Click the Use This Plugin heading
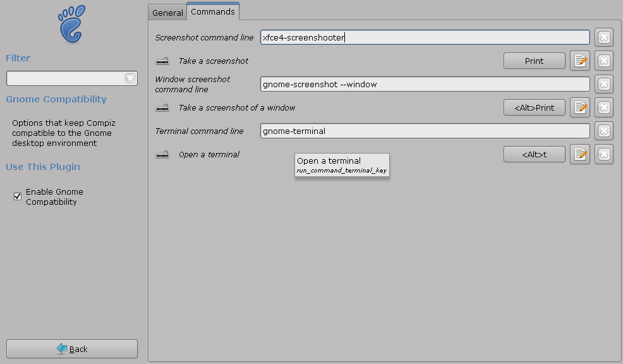 coord(43,166)
